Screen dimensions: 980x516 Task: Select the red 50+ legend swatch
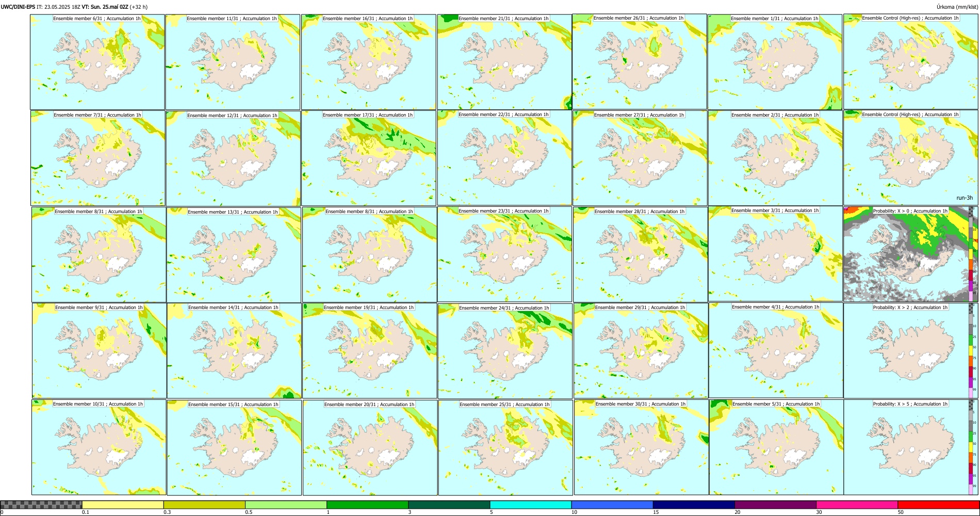tap(938, 505)
